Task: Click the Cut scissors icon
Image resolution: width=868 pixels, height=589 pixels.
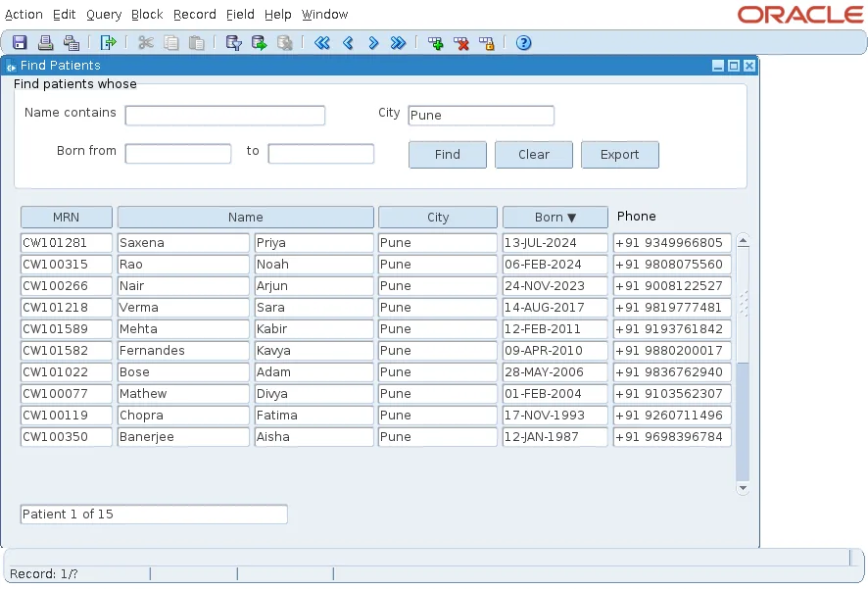Action: pos(146,42)
